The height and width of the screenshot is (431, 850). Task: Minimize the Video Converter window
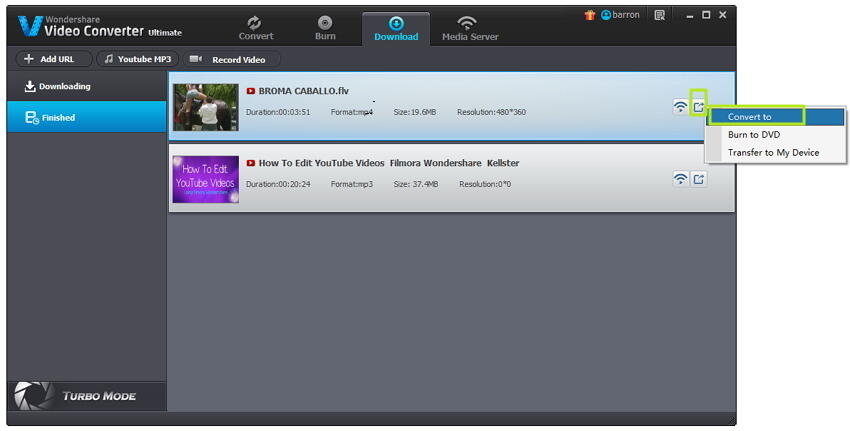[x=690, y=16]
